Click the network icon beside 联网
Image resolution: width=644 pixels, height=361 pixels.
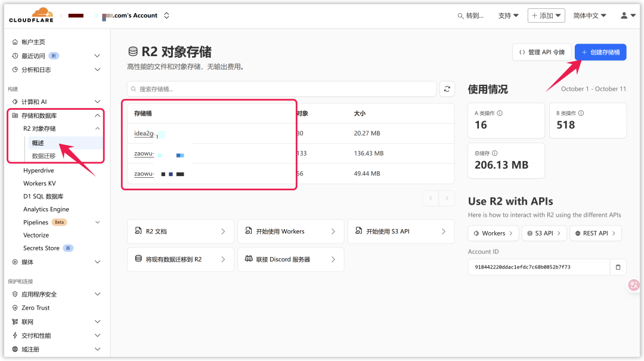(x=15, y=322)
